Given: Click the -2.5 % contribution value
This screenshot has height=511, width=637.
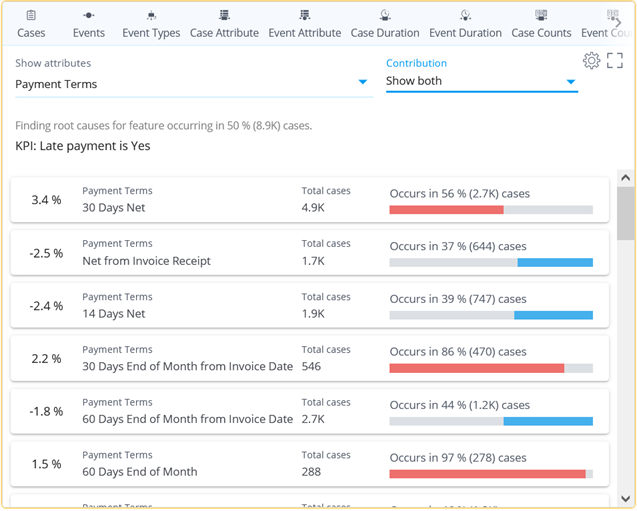Looking at the screenshot, I should click(x=46, y=253).
